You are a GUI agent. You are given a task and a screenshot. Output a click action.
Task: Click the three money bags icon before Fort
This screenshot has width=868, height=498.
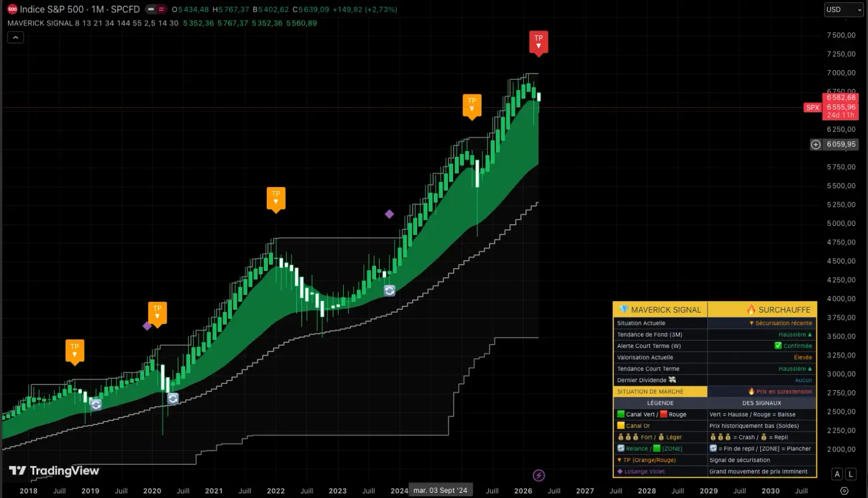628,437
